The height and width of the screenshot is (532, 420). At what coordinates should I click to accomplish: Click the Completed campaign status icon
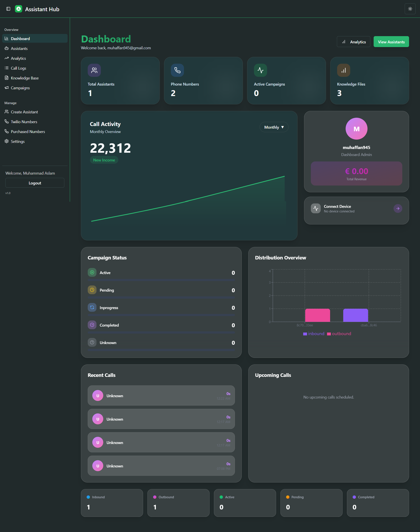coord(92,325)
